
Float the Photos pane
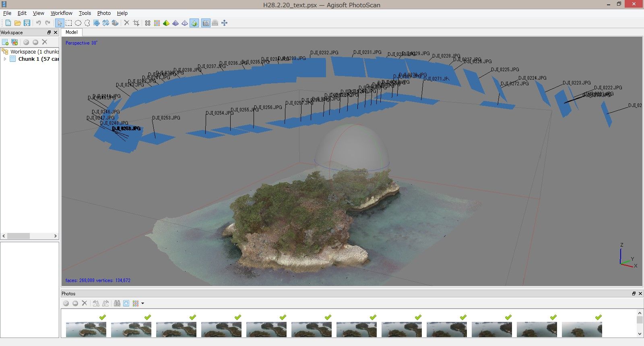(634, 294)
